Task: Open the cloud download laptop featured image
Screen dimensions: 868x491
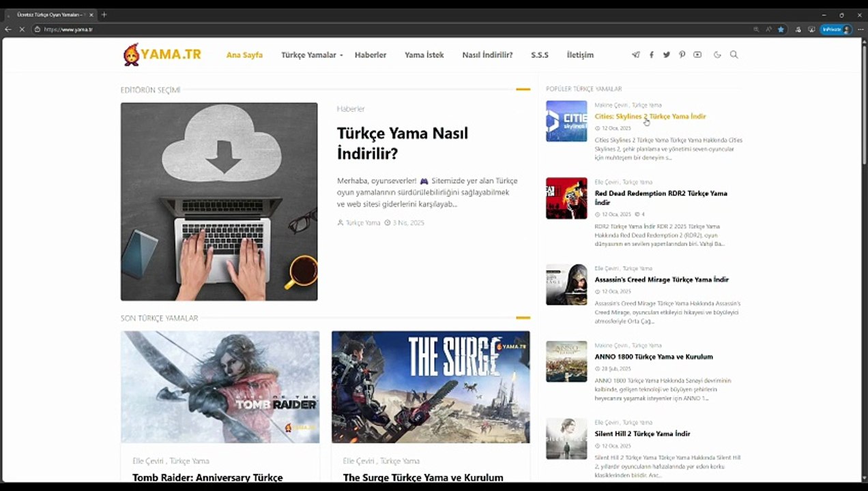Action: (219, 201)
